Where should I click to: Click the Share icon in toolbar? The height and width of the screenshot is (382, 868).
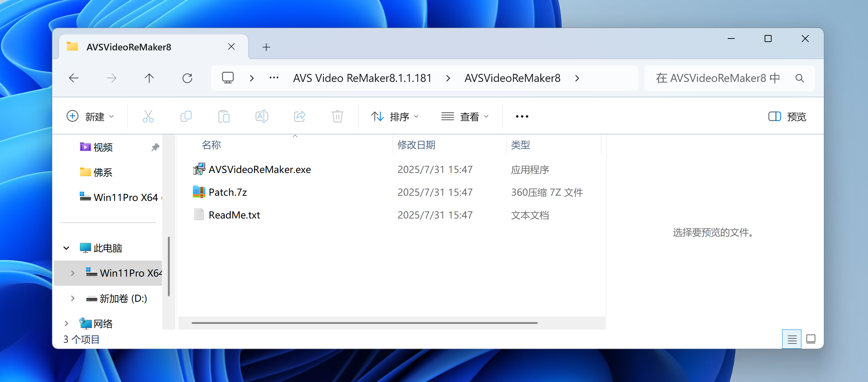pyautogui.click(x=300, y=116)
